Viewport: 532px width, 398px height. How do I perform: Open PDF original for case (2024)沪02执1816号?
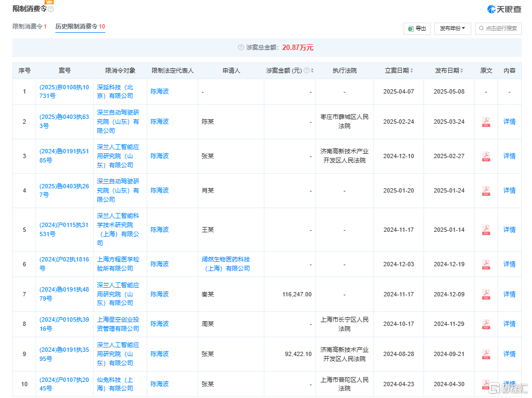(x=486, y=264)
